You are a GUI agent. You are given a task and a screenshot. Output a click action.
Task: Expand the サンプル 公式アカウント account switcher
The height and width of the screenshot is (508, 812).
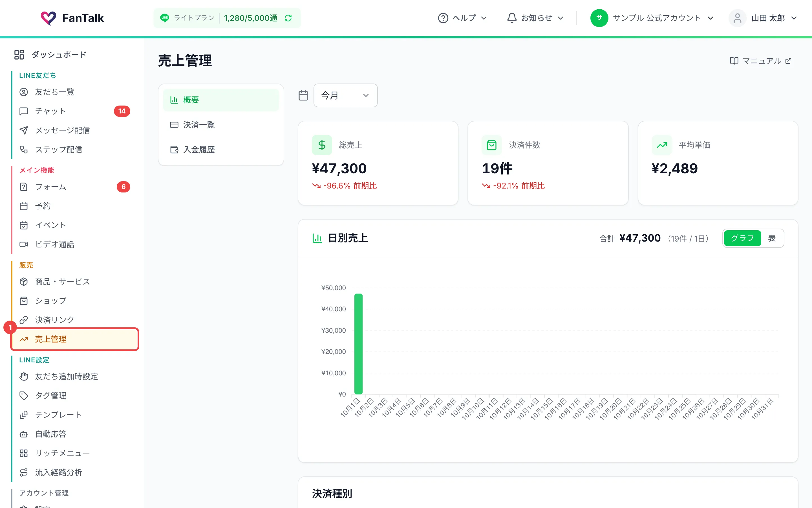(x=652, y=18)
